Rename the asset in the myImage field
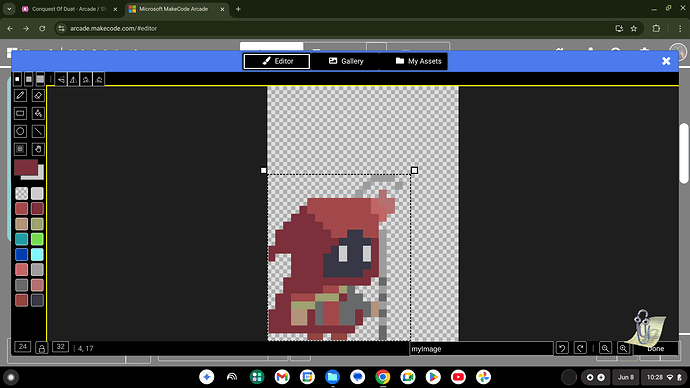The image size is (690, 388). 481,349
